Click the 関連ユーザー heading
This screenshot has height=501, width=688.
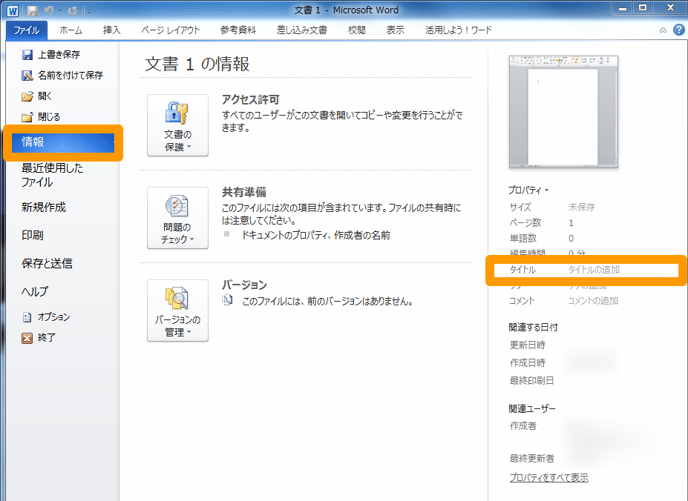(532, 409)
